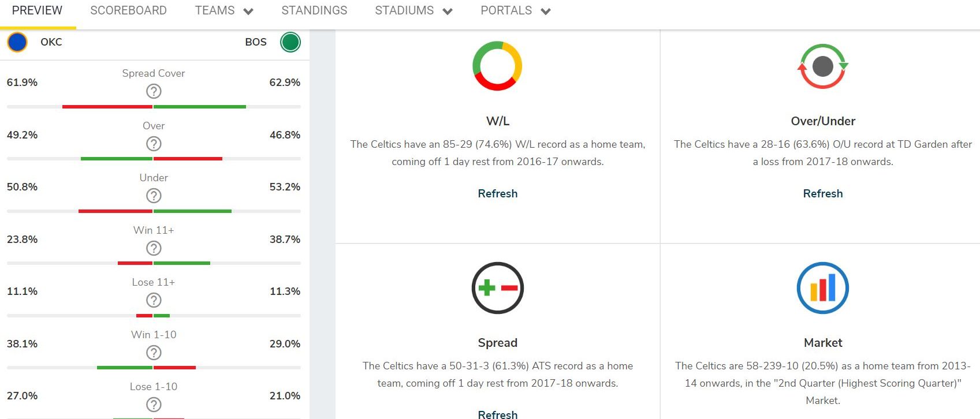Open the PORTALS dropdown menu
This screenshot has width=980, height=419.
coord(515,11)
